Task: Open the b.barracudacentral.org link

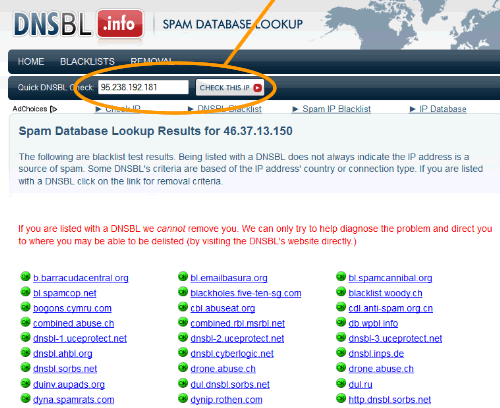Action: (81, 278)
